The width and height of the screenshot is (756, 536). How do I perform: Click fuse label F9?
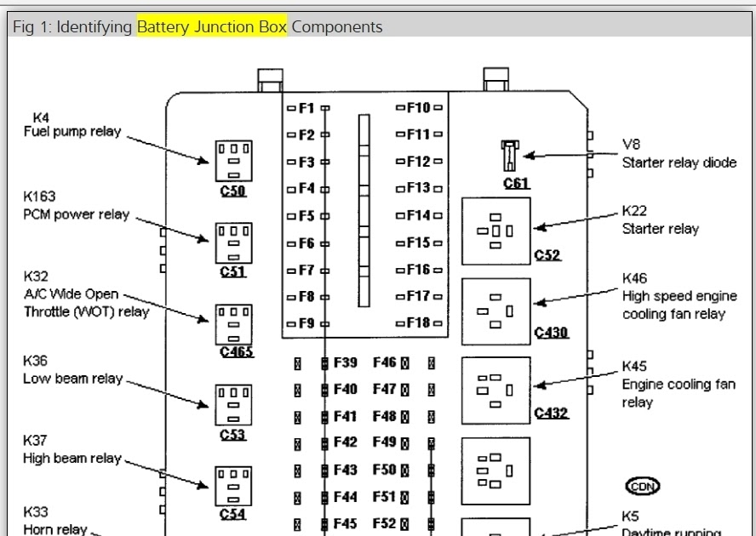[306, 323]
